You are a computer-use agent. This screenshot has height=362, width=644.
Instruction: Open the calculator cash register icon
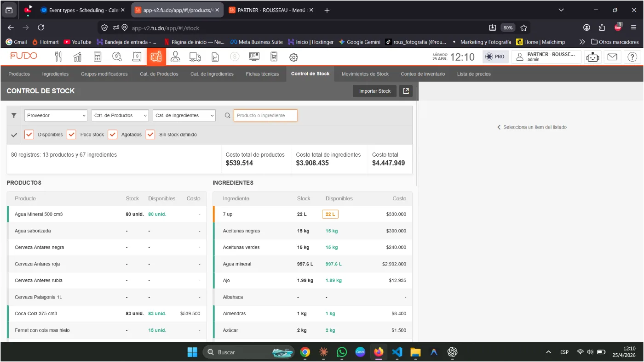coord(98,57)
